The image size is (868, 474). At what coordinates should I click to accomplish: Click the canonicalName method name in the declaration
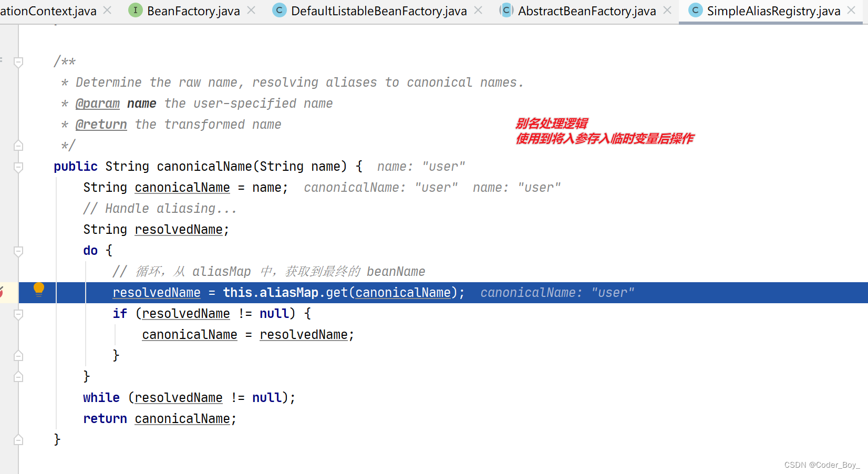[204, 167]
